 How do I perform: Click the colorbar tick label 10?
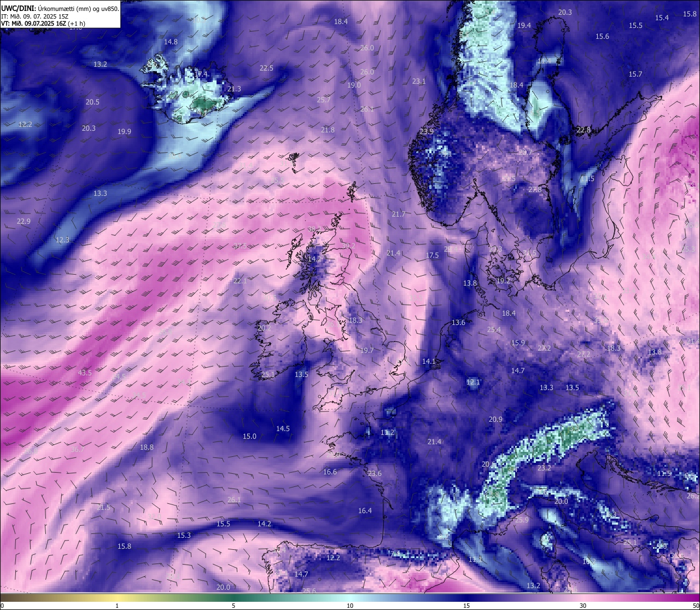pos(350,605)
